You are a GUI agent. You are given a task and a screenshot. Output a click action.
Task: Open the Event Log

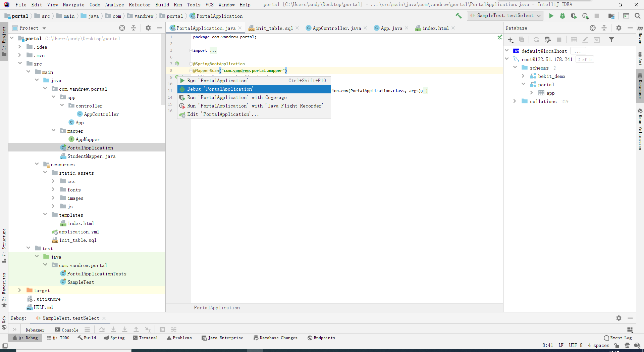[618, 338]
